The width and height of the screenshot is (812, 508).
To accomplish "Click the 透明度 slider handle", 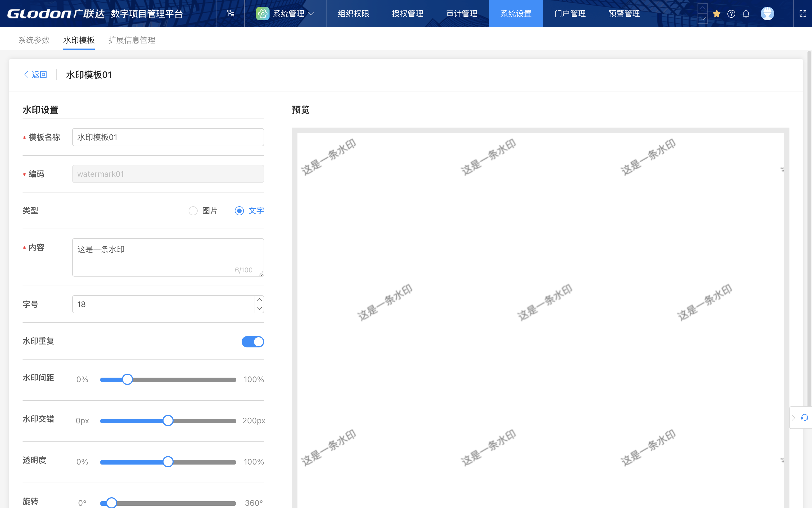I will (168, 462).
